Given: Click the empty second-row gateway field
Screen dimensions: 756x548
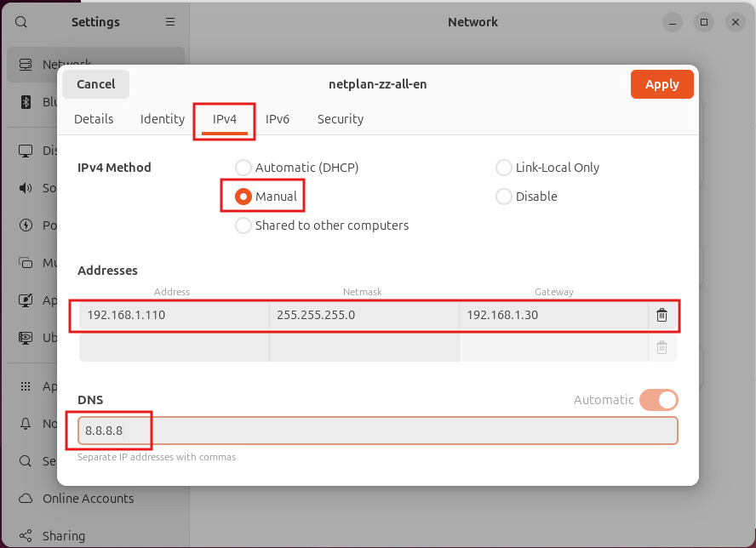Looking at the screenshot, I should click(553, 347).
